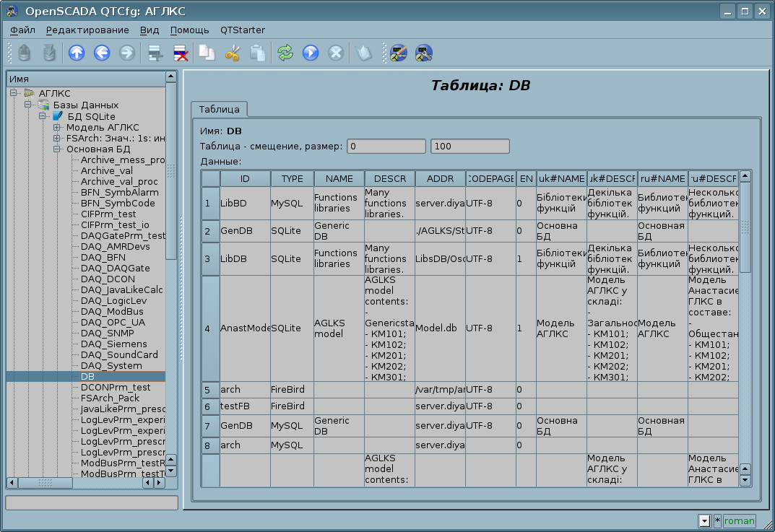
Task: Collapse the БД SQLite tree node
Action: 43,117
